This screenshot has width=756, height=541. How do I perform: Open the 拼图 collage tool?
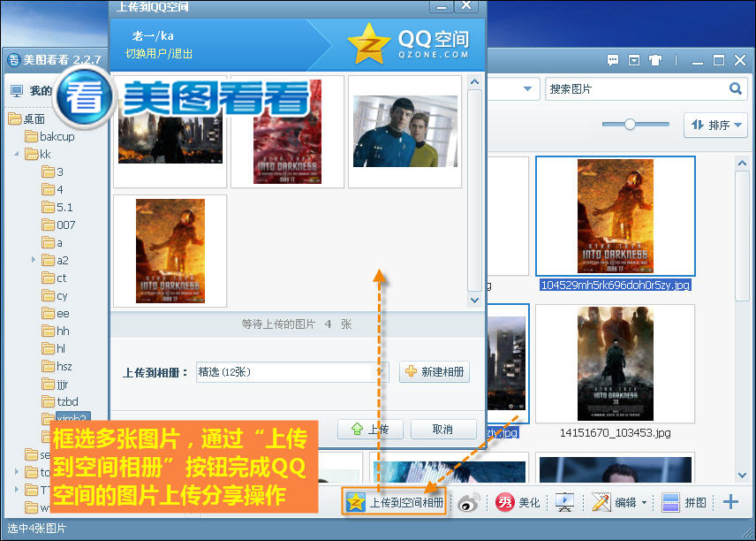[684, 503]
